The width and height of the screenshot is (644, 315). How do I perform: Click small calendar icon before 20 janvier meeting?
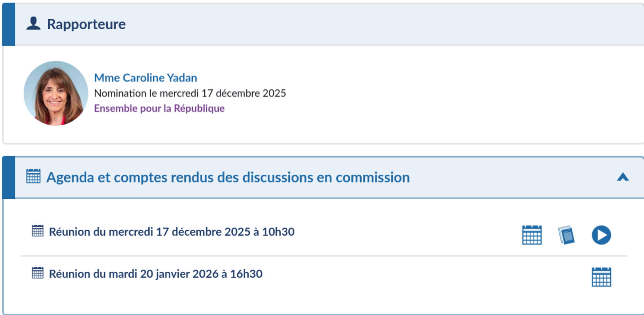37,273
